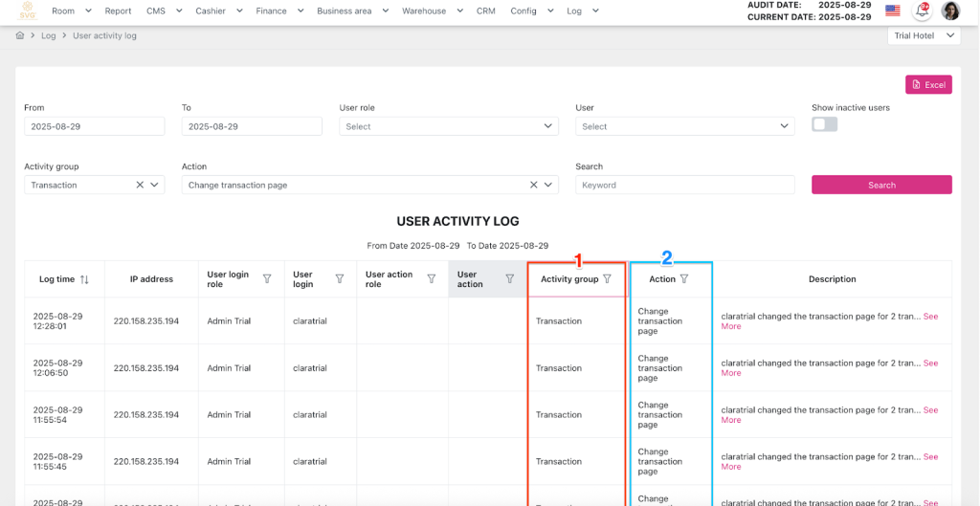Click the home icon in breadcrumb
This screenshot has height=506, width=980.
click(x=20, y=35)
